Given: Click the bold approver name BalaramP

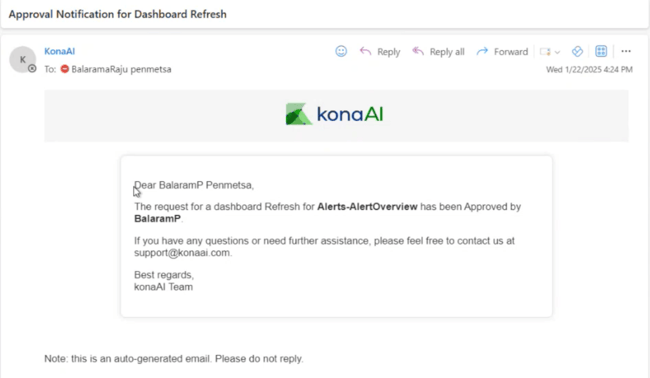Looking at the screenshot, I should tap(157, 219).
